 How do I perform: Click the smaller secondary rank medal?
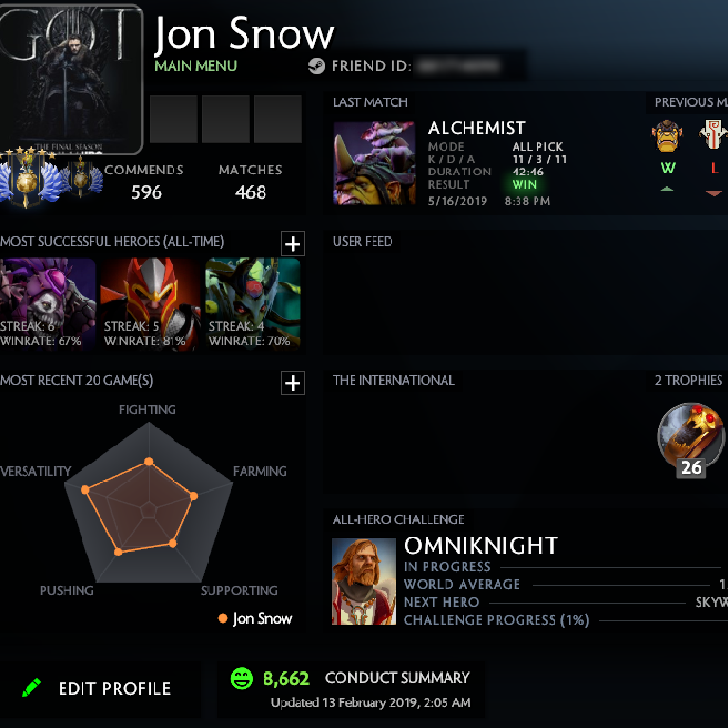click(82, 178)
